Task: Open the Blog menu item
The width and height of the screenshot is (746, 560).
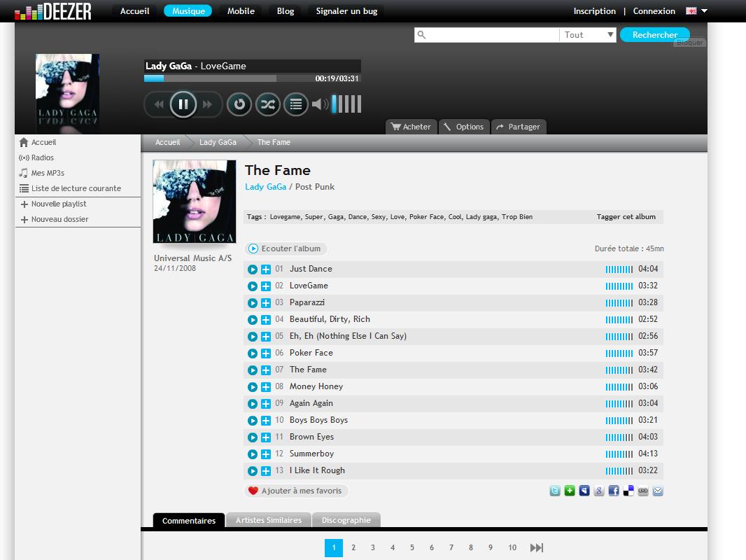Action: coord(286,11)
